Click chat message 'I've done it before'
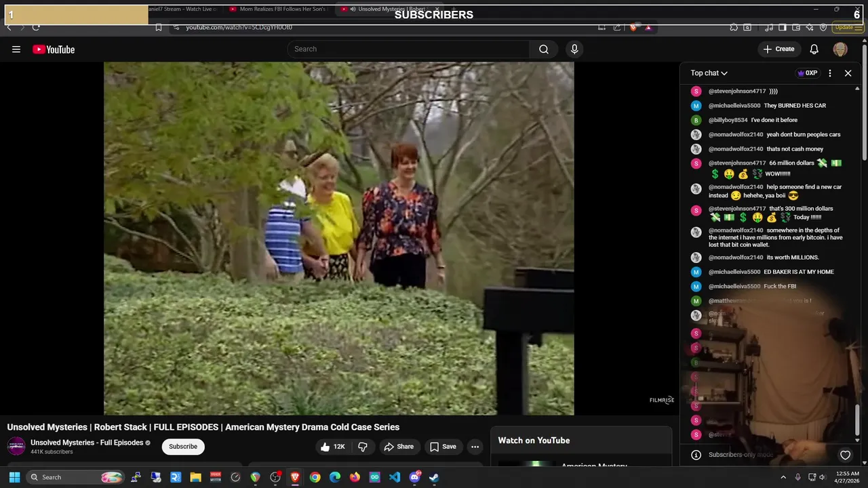The height and width of the screenshot is (488, 868). (x=774, y=120)
